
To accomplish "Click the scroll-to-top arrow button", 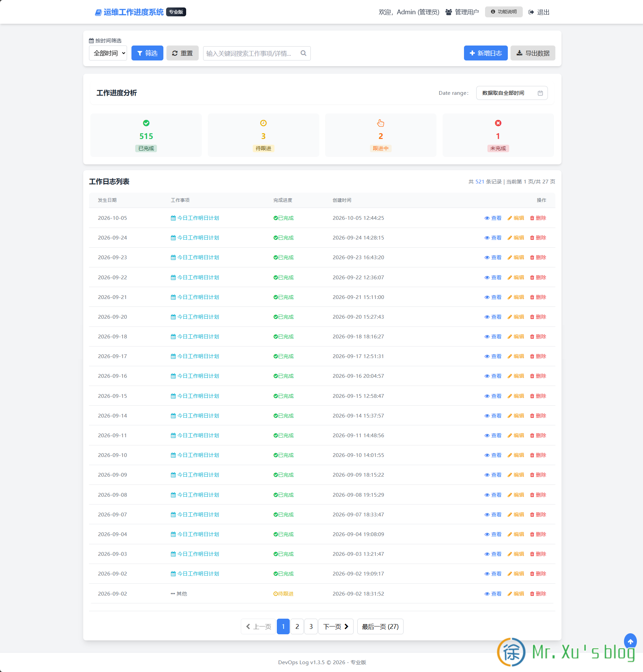I will (630, 641).
